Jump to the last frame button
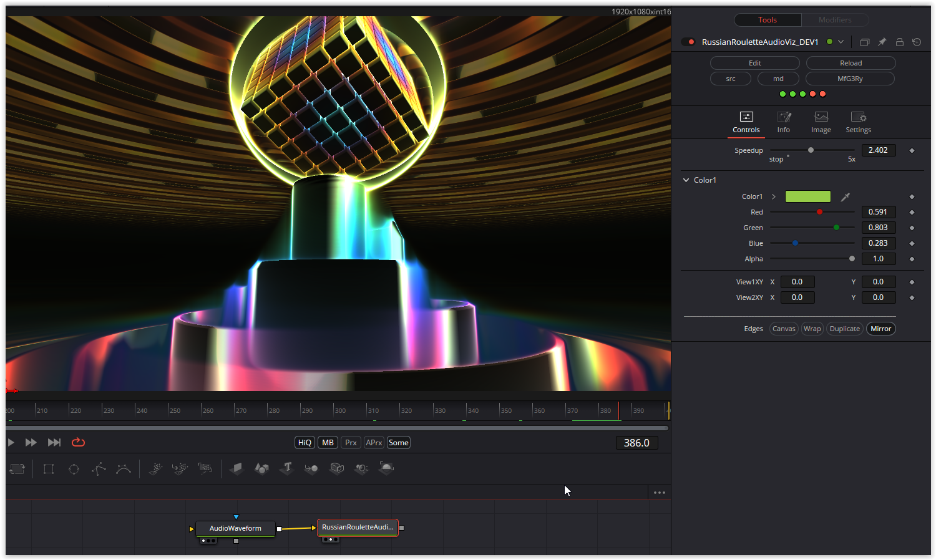This screenshot has height=560, width=936. coord(54,442)
